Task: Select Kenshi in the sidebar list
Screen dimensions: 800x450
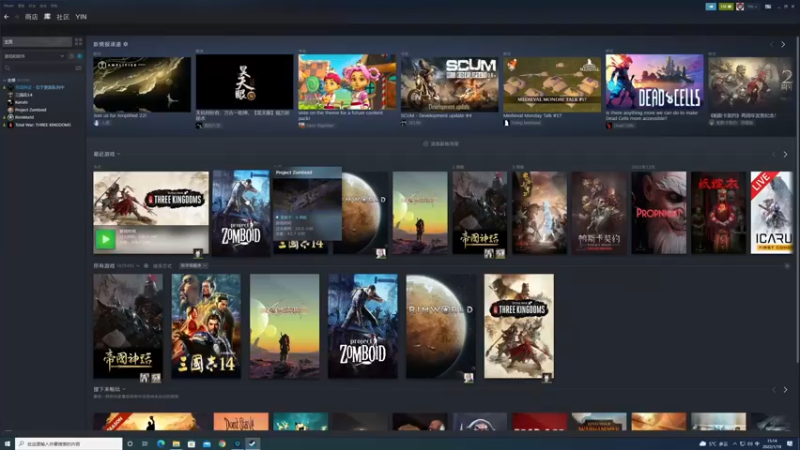Action: pyautogui.click(x=21, y=102)
